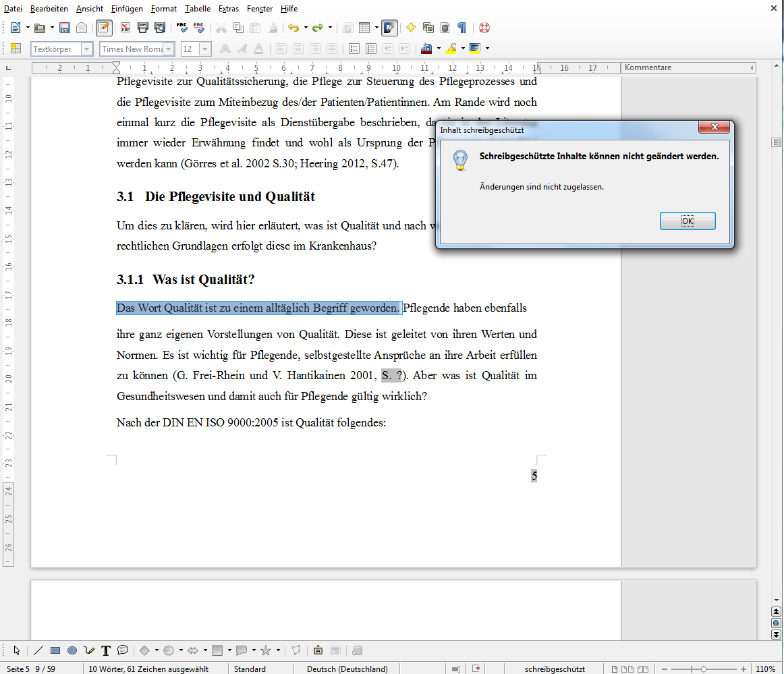The image size is (784, 674).
Task: Select the Line drawing tool
Action: click(x=38, y=650)
